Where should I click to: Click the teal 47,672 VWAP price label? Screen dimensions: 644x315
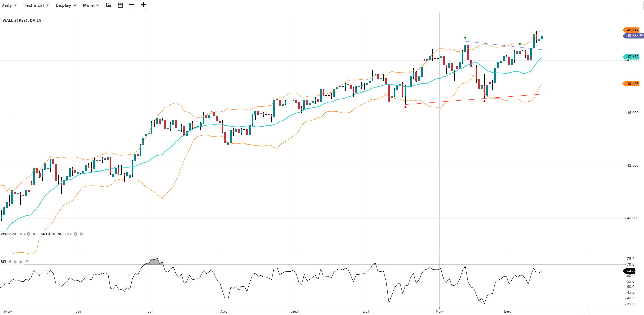pos(632,57)
